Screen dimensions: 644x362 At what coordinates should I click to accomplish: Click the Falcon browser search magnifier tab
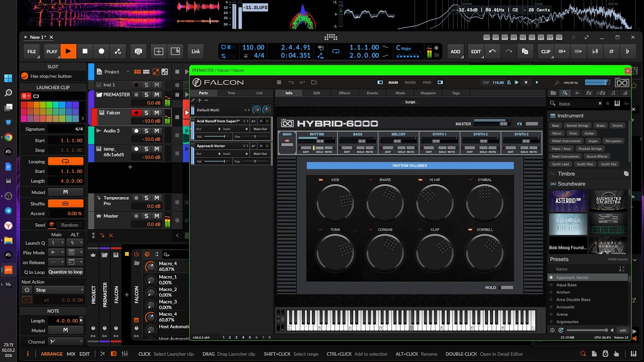click(565, 93)
